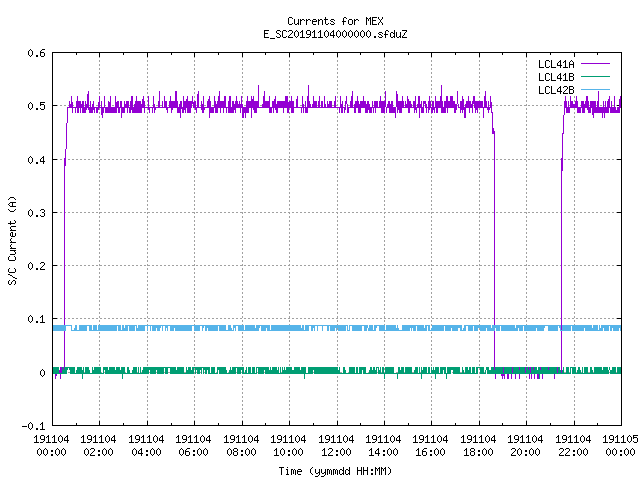The height and width of the screenshot is (480, 640).
Task: Select the file name E_SC20191104000000.sfduZ subtitle
Action: tap(335, 34)
